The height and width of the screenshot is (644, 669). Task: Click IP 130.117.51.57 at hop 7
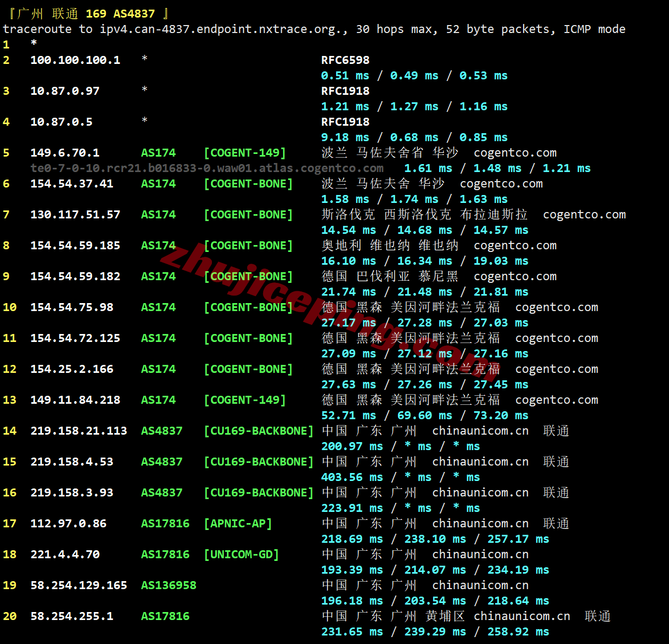pos(75,215)
